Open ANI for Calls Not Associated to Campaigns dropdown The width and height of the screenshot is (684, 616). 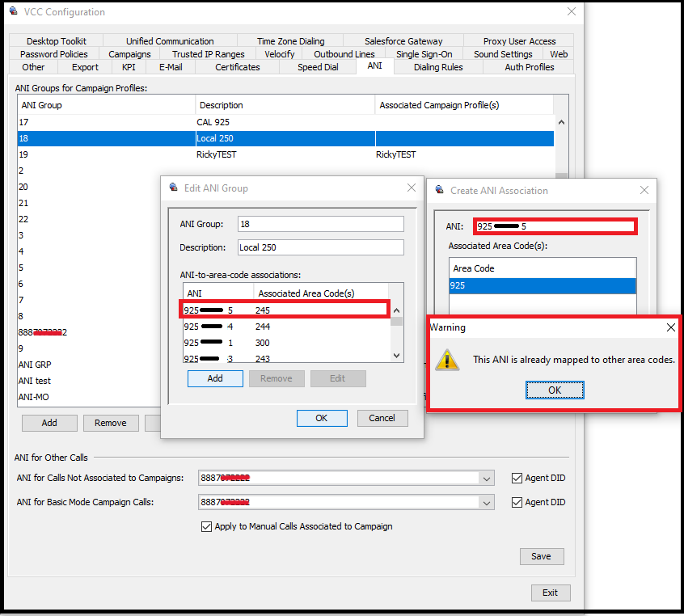pyautogui.click(x=487, y=478)
